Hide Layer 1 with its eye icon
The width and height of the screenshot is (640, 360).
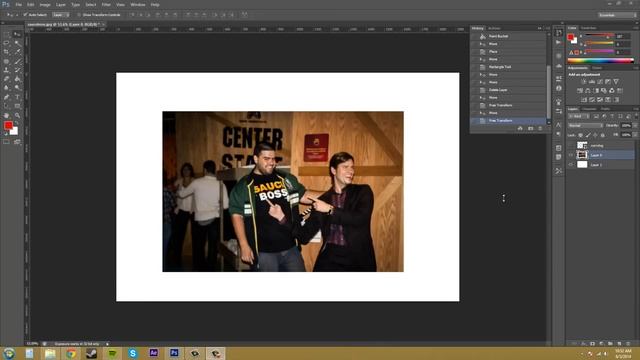[x=571, y=164]
